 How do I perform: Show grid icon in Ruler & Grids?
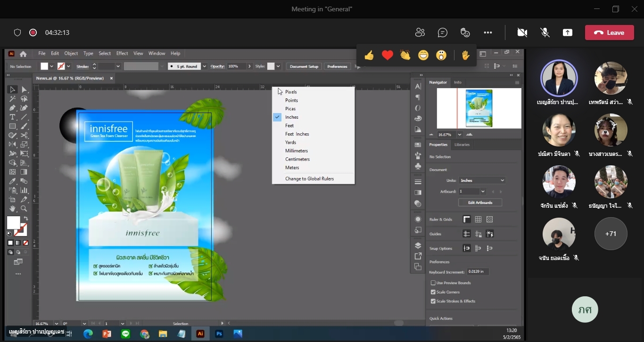[478, 219]
